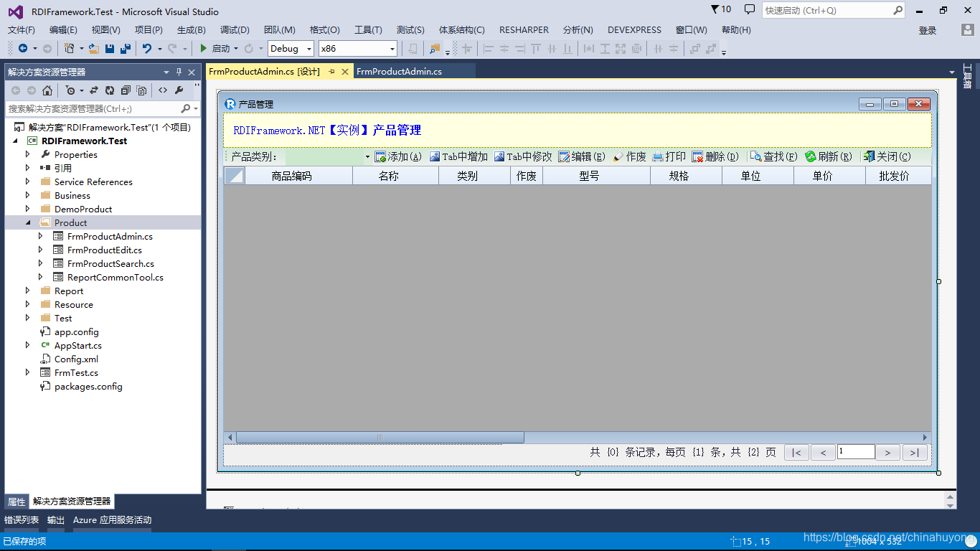The width and height of the screenshot is (980, 551).
Task: Click the 添加(A) add button in the form toolbar
Action: click(398, 156)
